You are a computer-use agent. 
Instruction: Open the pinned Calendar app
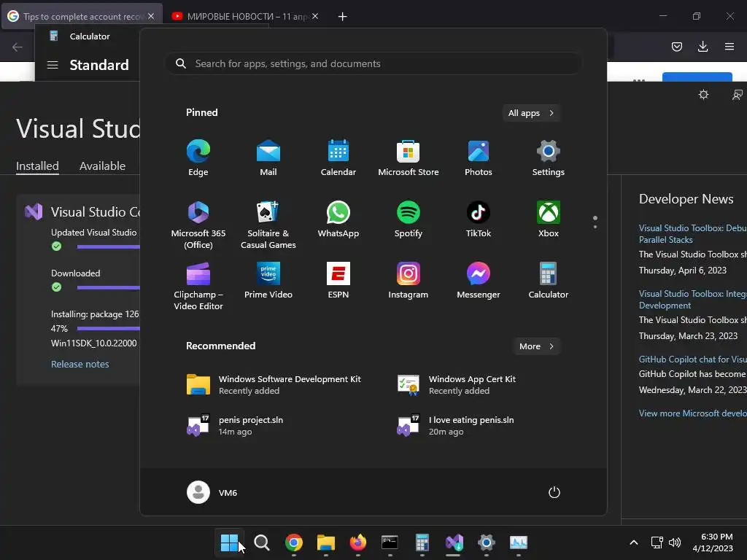tap(338, 158)
